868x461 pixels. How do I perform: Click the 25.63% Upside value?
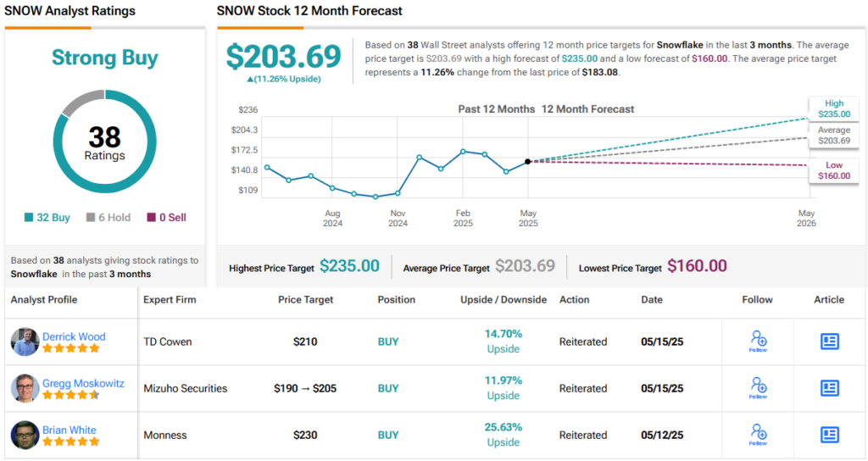click(x=504, y=435)
